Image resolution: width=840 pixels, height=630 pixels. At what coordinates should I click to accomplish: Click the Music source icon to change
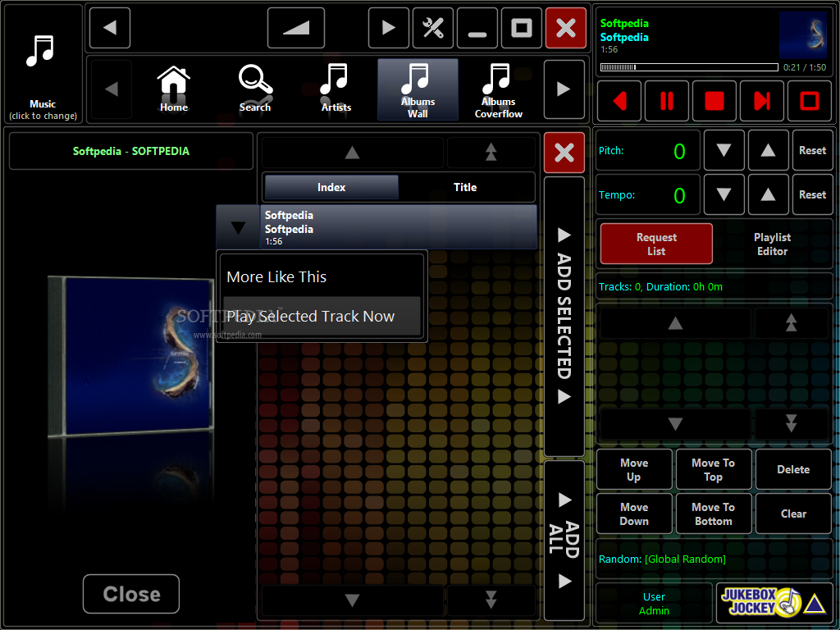click(43, 63)
